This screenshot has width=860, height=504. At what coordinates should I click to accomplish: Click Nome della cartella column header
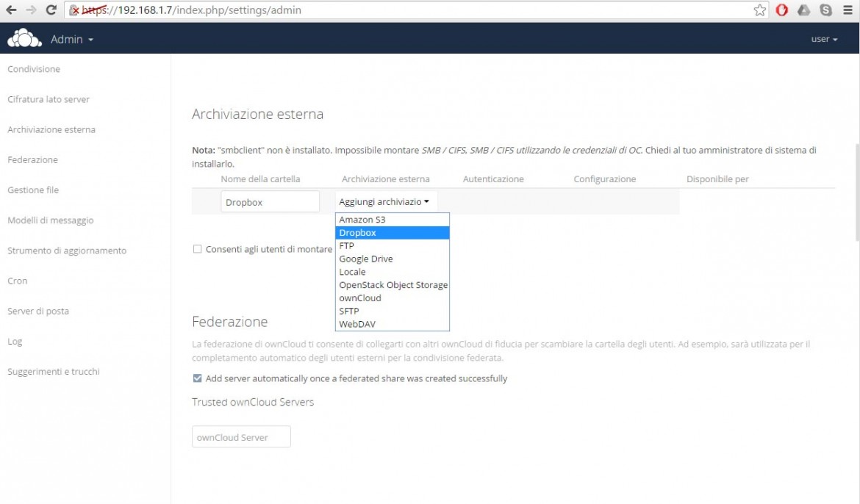pos(260,179)
